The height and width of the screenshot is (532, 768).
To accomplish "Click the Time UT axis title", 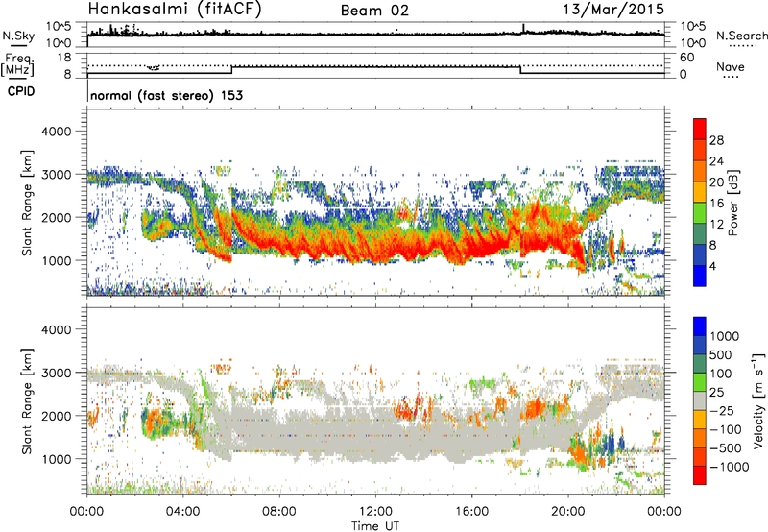I will click(x=375, y=526).
